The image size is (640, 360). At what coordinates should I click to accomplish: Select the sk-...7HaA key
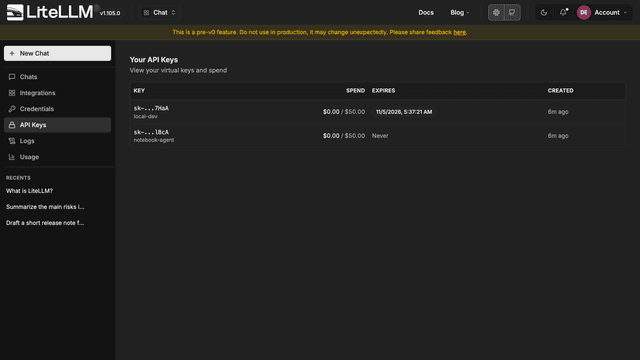click(151, 108)
